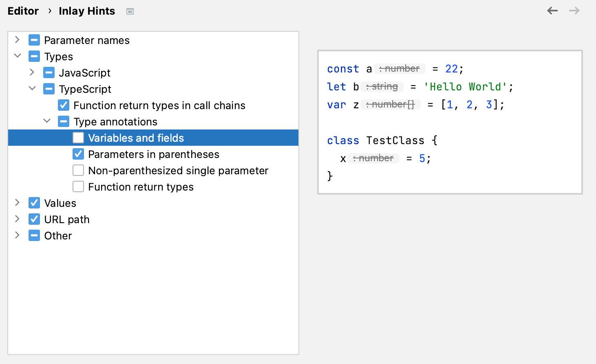Collapse the Type annotations section
The image size is (596, 364).
coord(46,121)
